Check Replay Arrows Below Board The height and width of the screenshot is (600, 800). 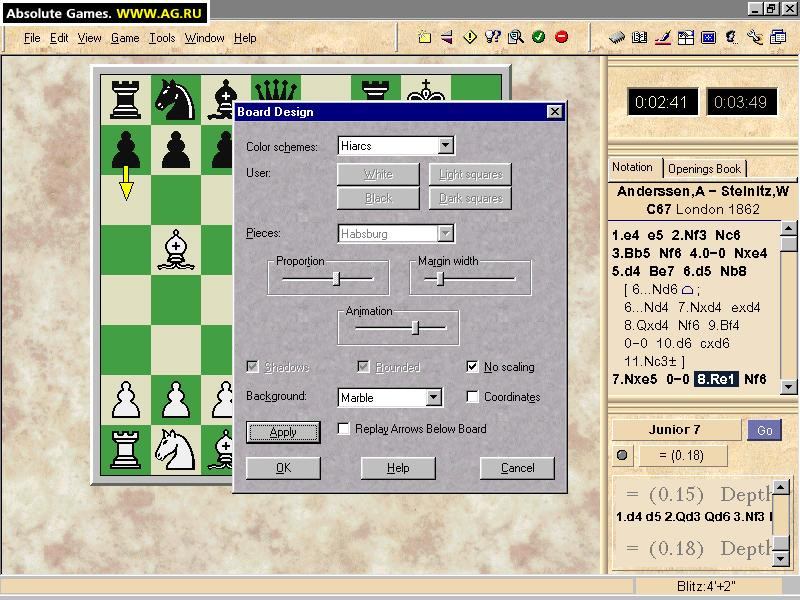pos(344,429)
